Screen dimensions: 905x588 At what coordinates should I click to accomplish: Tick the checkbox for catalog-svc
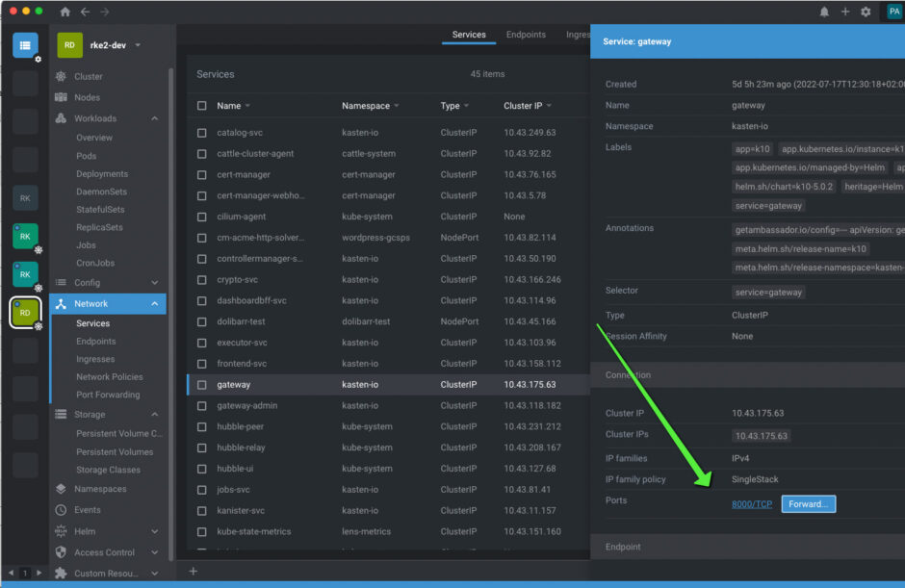201,133
